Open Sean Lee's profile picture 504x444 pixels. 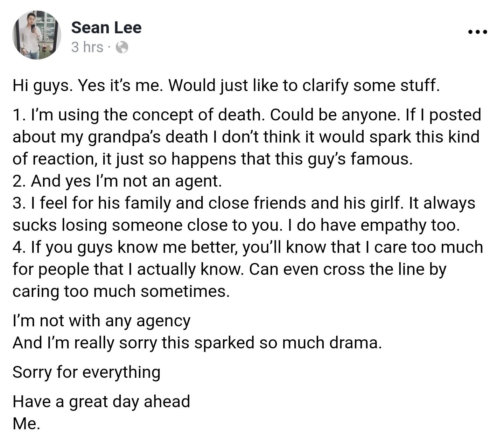(x=37, y=35)
